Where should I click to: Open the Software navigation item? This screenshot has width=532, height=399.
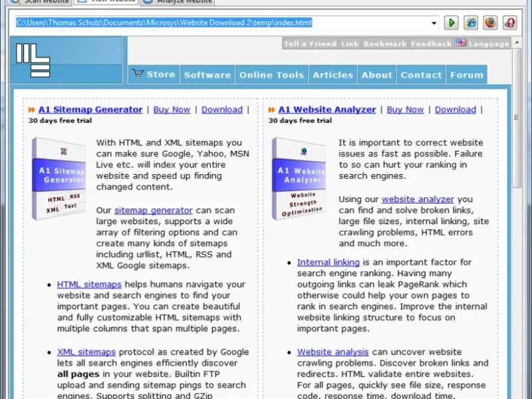click(207, 74)
